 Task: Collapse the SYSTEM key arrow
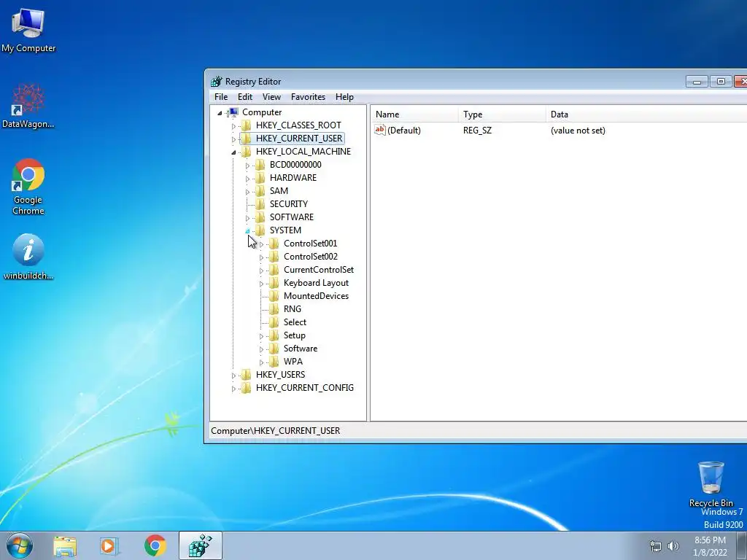pyautogui.click(x=247, y=231)
